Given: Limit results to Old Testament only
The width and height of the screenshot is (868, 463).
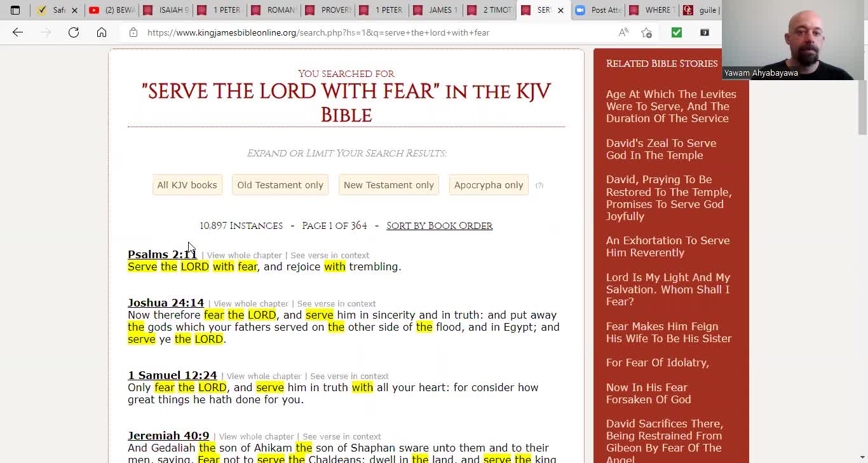Looking at the screenshot, I should coord(280,185).
